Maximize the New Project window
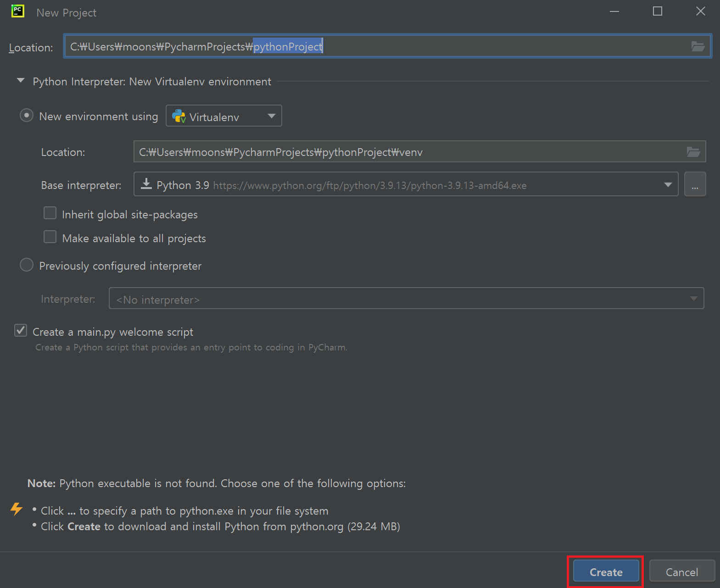Viewport: 720px width, 588px height. tap(658, 11)
